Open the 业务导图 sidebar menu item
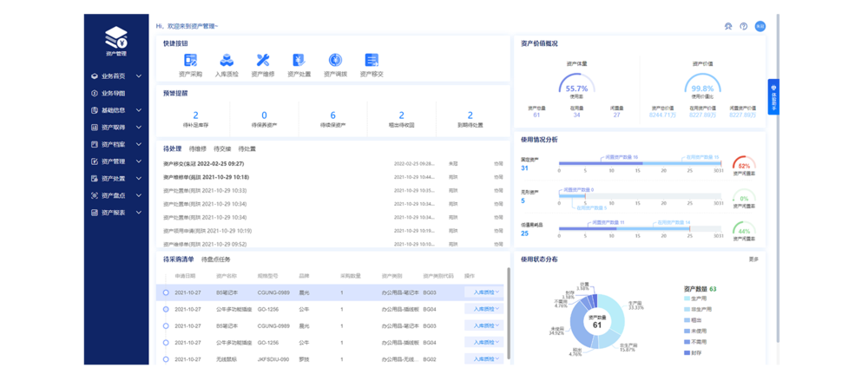868x381 pixels. point(116,93)
